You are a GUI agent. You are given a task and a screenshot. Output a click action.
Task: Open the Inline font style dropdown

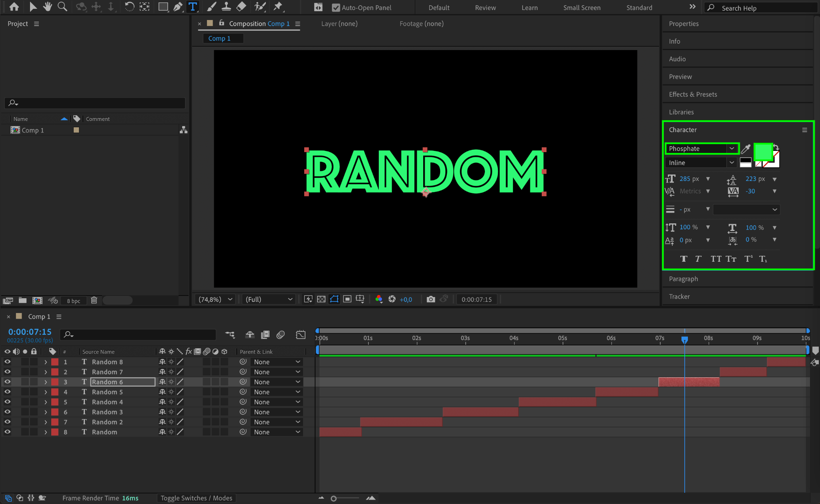(x=731, y=163)
